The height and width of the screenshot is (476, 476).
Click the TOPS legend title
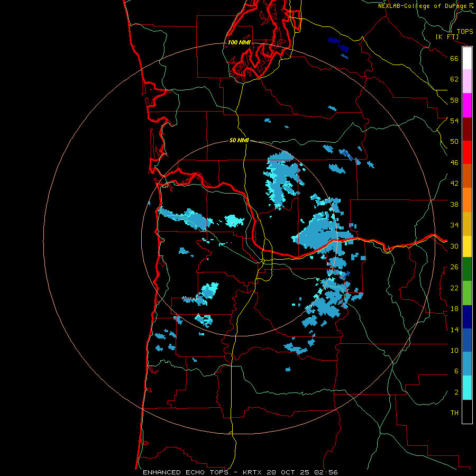pos(465,31)
